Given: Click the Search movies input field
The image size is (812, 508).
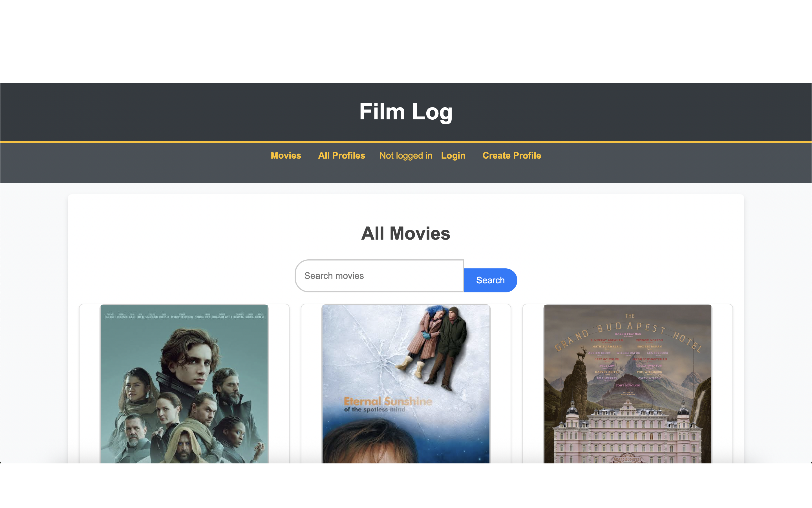Looking at the screenshot, I should pyautogui.click(x=379, y=276).
